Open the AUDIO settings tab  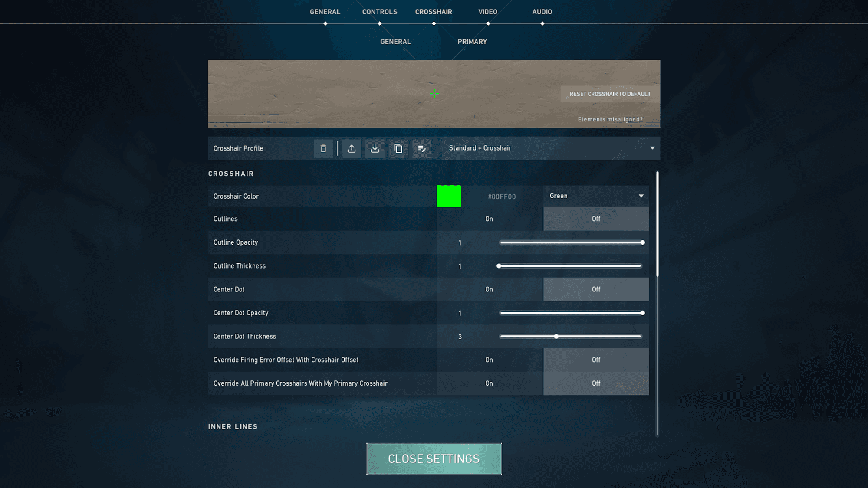point(542,12)
